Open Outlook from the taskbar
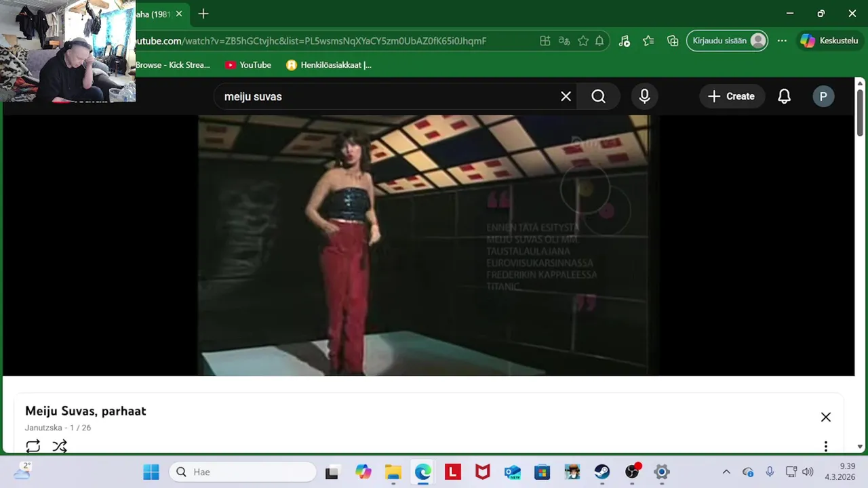This screenshot has height=488, width=868. 513,472
